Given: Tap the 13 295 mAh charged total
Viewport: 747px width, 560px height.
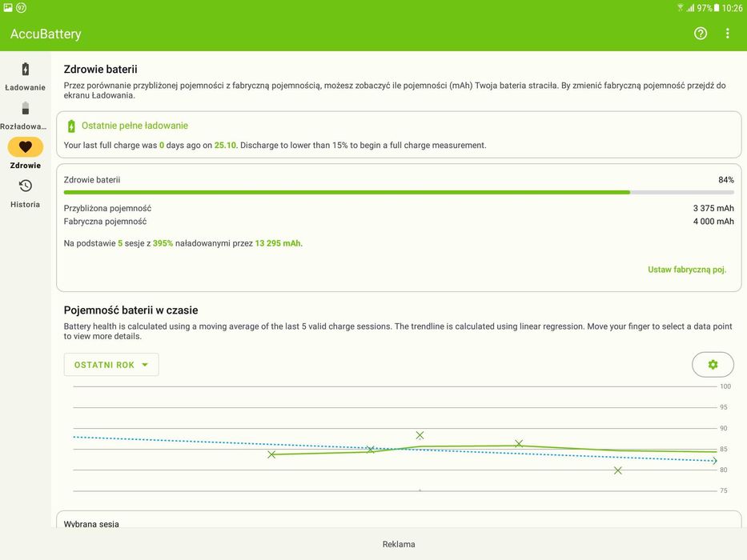Looking at the screenshot, I should pos(278,243).
